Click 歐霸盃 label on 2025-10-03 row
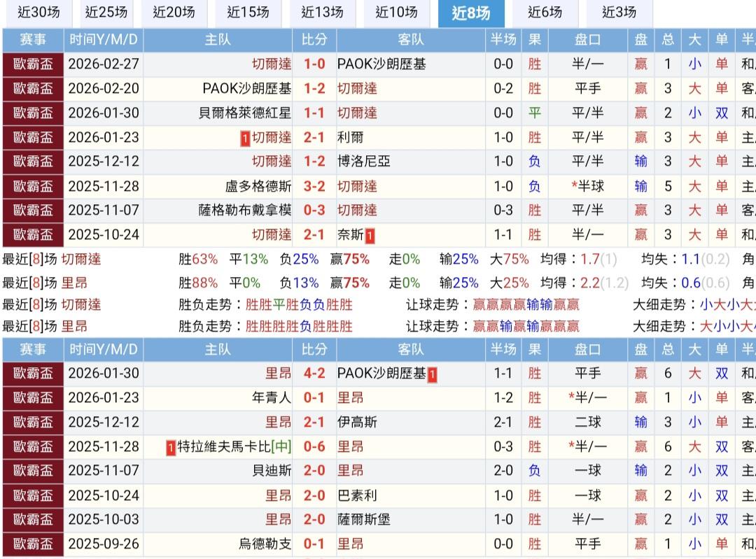The height and width of the screenshot is (559, 756). coord(34,520)
